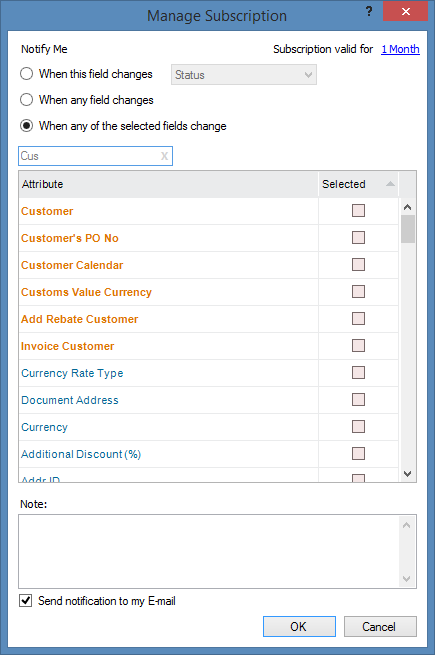435x655 pixels.
Task: Sort by the Attribute column header
Action: point(168,184)
